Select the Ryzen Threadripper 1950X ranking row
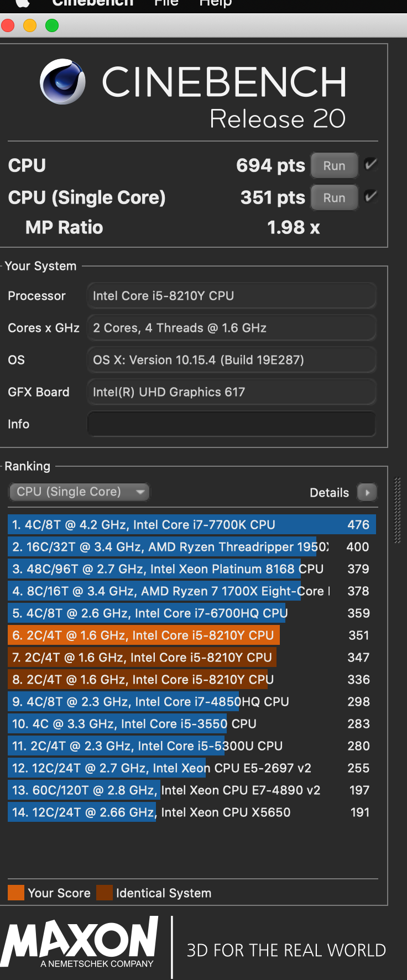Viewport: 407px width, 980px height. tap(191, 547)
